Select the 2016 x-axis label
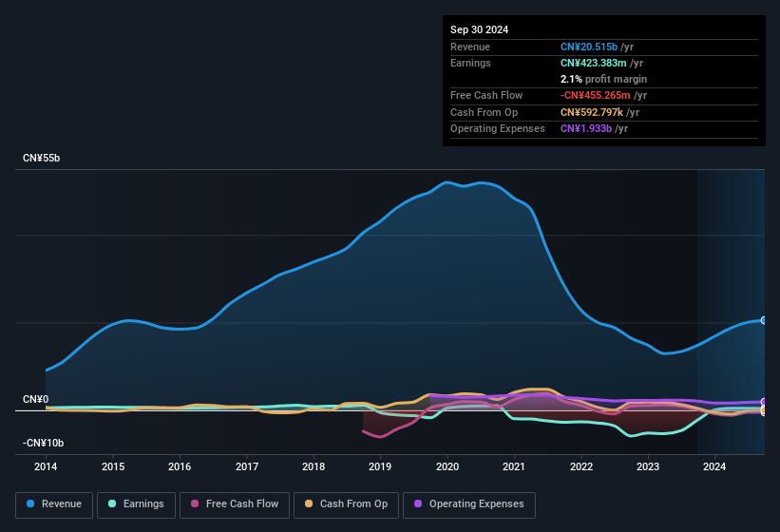The height and width of the screenshot is (532, 780). [180, 466]
